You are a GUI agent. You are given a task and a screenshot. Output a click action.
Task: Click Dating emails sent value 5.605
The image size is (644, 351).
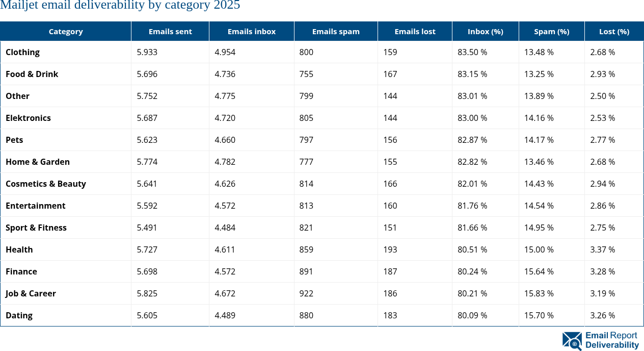[x=147, y=315]
